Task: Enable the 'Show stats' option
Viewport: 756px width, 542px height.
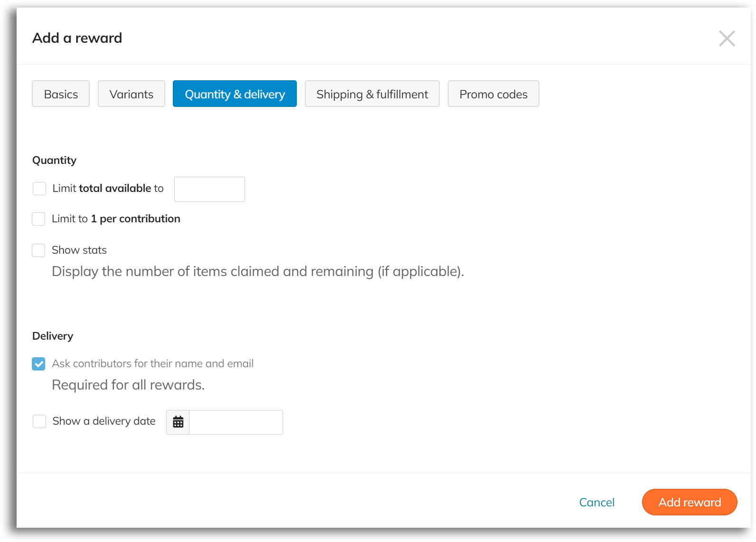Action: [38, 250]
